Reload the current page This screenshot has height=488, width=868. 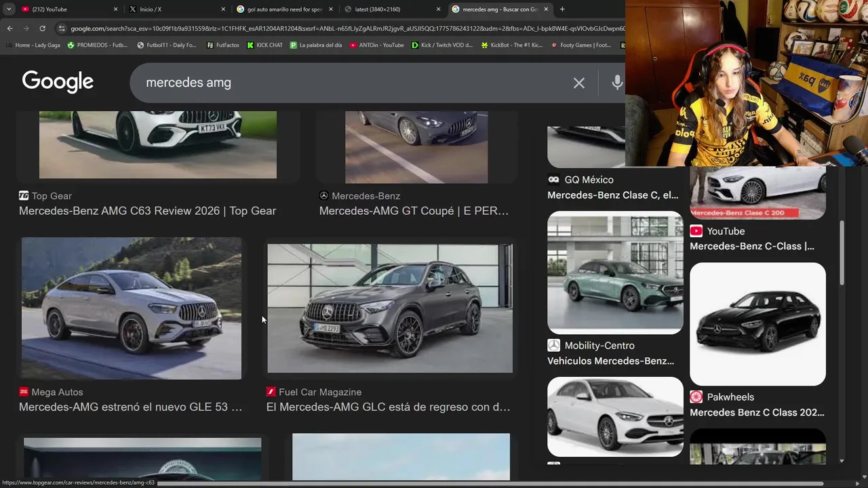click(42, 28)
